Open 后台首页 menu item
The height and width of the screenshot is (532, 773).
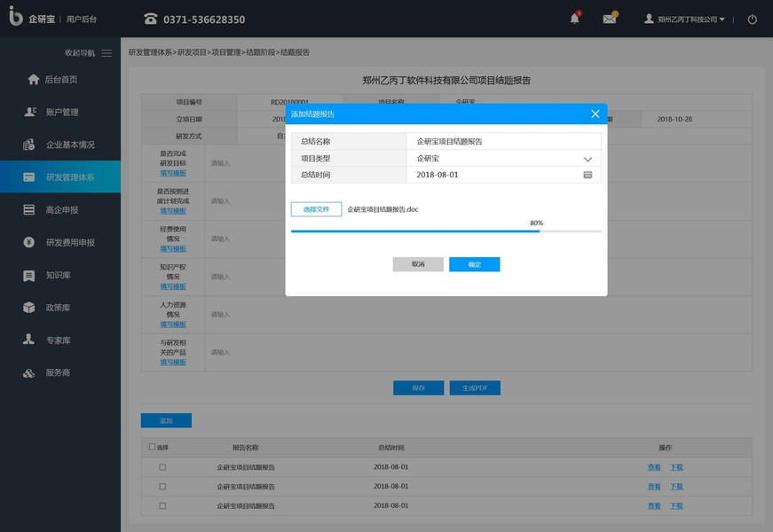60,79
